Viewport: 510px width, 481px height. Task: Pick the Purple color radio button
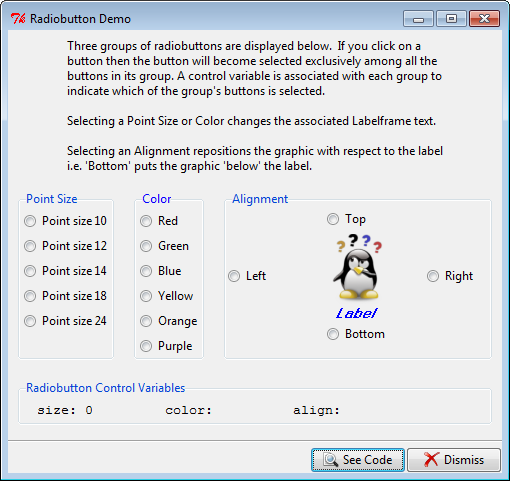(x=166, y=346)
